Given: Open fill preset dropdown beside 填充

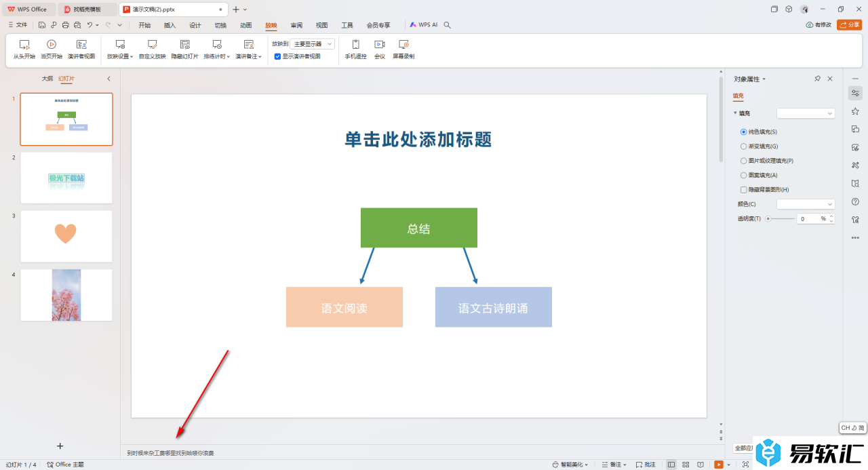Looking at the screenshot, I should click(806, 113).
